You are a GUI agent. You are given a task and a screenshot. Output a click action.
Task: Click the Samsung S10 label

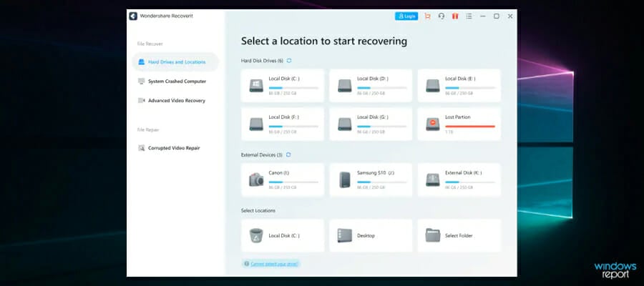(x=376, y=173)
